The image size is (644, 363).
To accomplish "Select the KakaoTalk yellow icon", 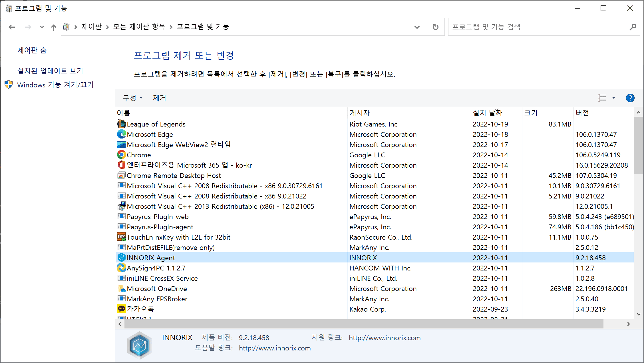I will coord(121,309).
